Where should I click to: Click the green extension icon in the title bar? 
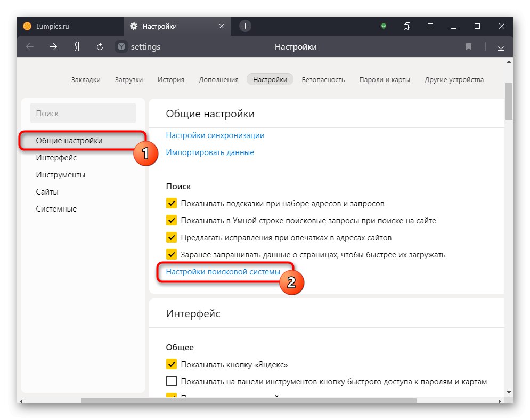pyautogui.click(x=384, y=26)
